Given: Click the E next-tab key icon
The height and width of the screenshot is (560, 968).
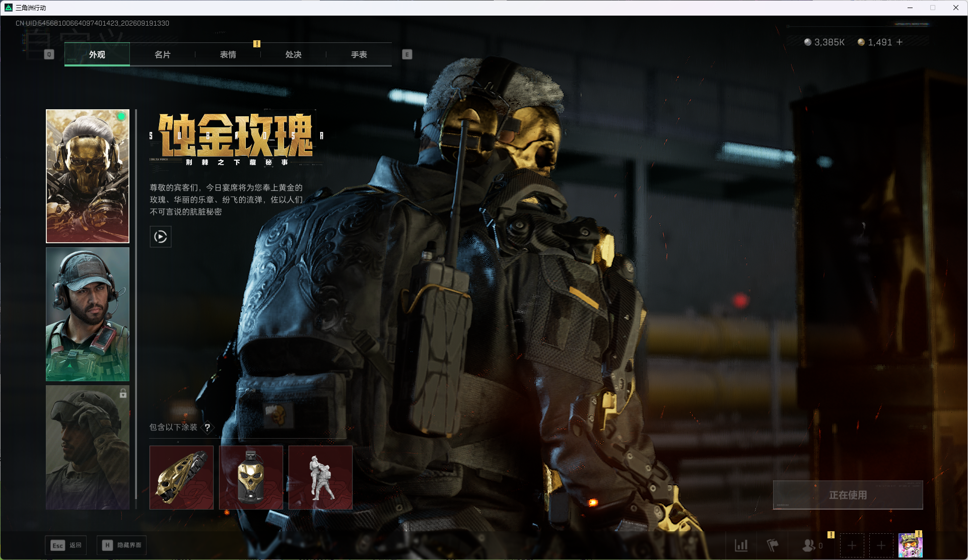Looking at the screenshot, I should pyautogui.click(x=407, y=54).
